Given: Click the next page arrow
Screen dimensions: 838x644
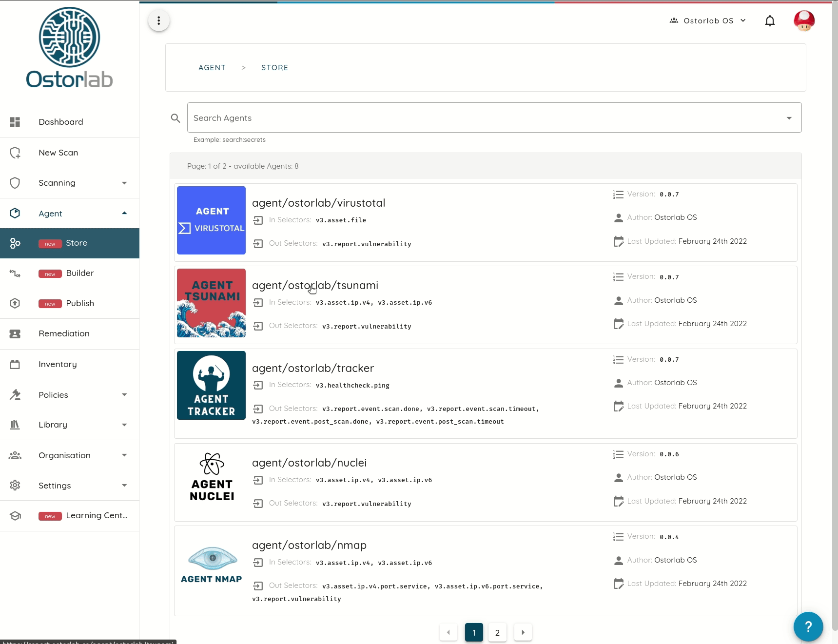Looking at the screenshot, I should pyautogui.click(x=523, y=632).
